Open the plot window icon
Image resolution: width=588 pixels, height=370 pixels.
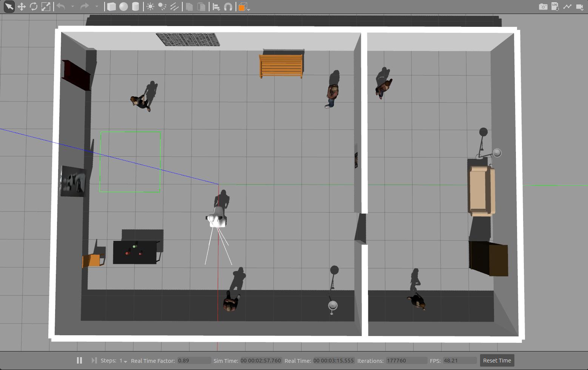(x=567, y=7)
